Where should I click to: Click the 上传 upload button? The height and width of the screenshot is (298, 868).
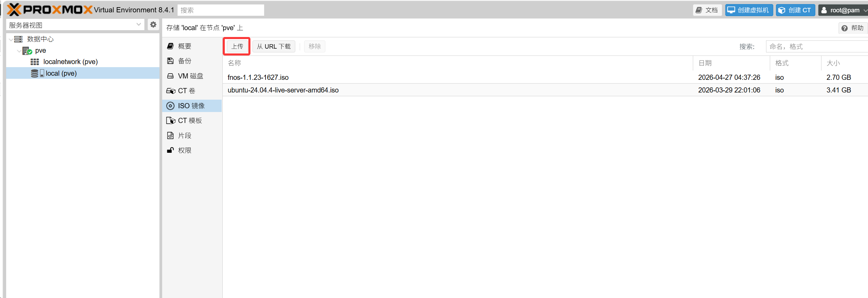237,46
